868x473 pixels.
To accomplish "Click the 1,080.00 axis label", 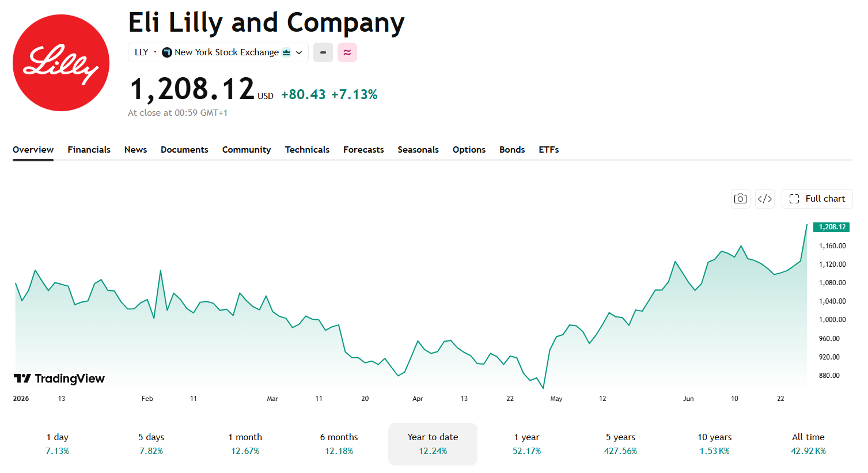I will (832, 283).
